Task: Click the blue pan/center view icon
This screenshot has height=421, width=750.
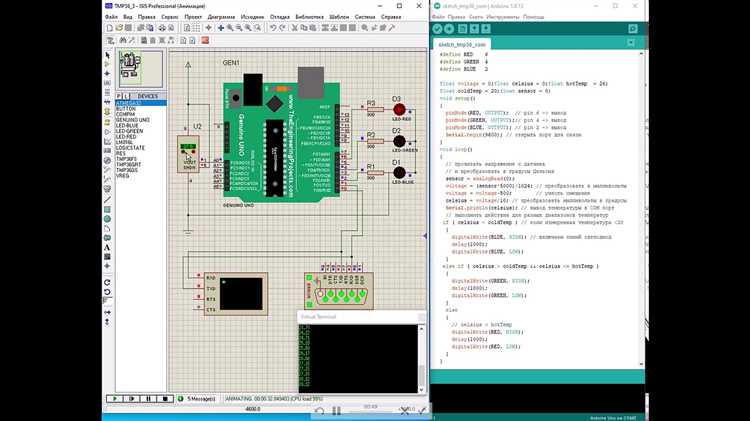Action: 221,28
